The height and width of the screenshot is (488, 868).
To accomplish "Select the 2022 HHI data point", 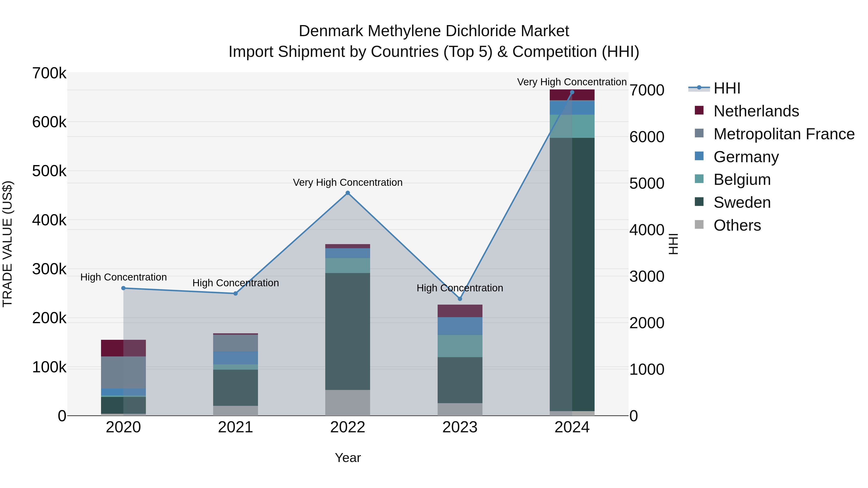I will tap(348, 193).
